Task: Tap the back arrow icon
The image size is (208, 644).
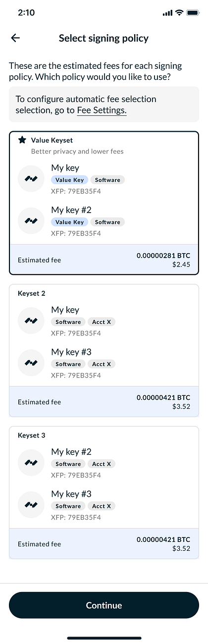Action: [15, 38]
